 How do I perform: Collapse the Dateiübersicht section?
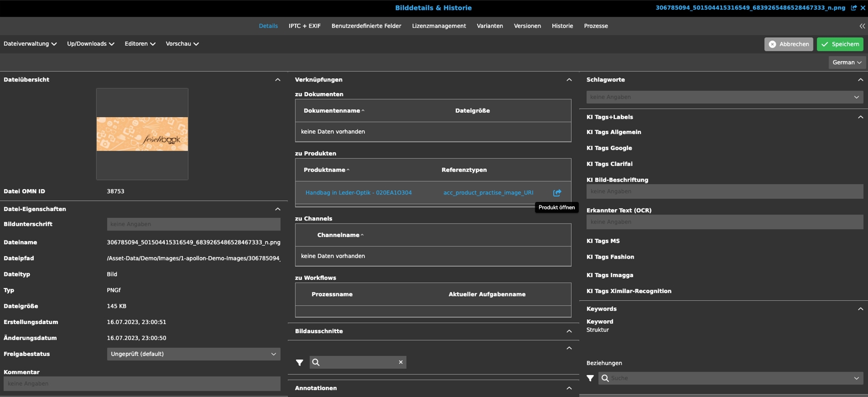pyautogui.click(x=277, y=79)
